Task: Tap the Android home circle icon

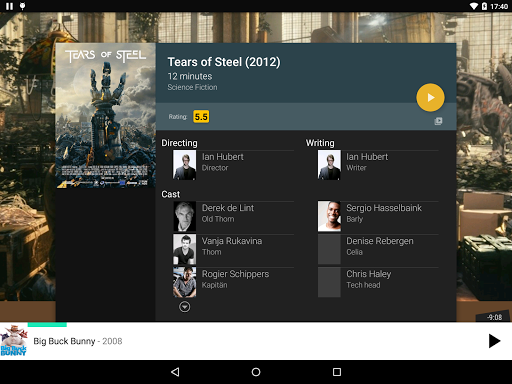Action: (x=256, y=372)
